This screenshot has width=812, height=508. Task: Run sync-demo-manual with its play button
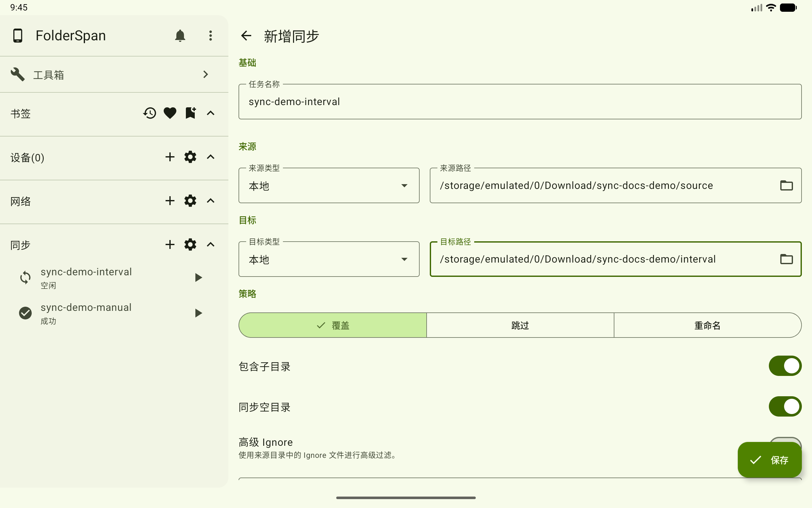click(x=199, y=313)
